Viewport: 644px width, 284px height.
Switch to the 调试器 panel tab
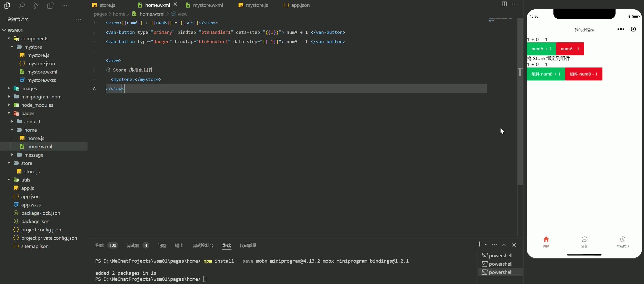(133, 245)
